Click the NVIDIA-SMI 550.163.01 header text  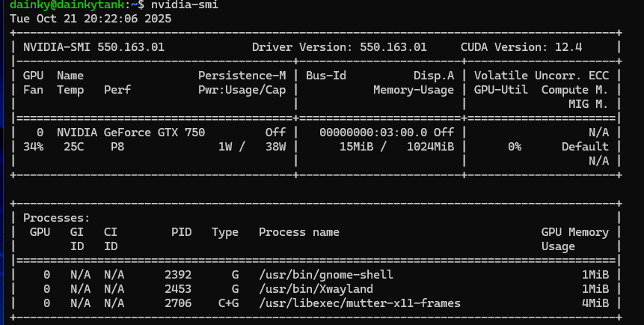coord(93,47)
